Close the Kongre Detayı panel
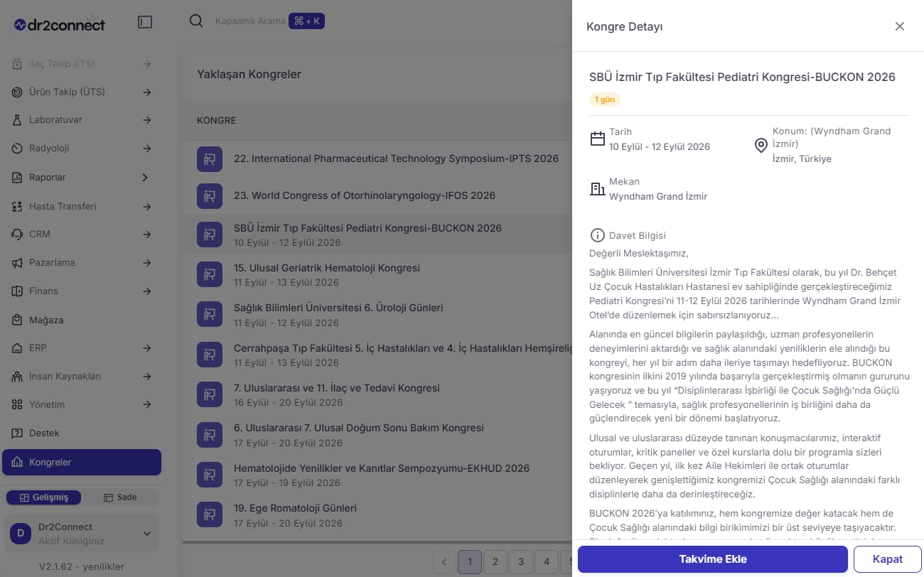Viewport: 924px width, 577px height. (900, 26)
